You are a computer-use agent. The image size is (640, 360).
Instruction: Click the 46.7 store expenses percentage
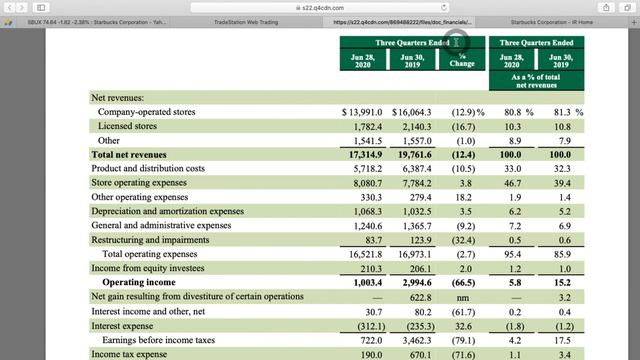click(512, 183)
